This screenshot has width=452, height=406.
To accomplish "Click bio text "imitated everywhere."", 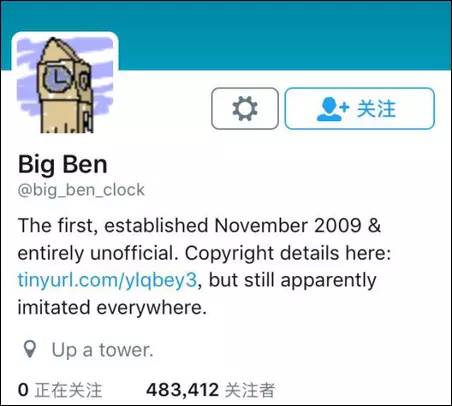I will pyautogui.click(x=112, y=308).
